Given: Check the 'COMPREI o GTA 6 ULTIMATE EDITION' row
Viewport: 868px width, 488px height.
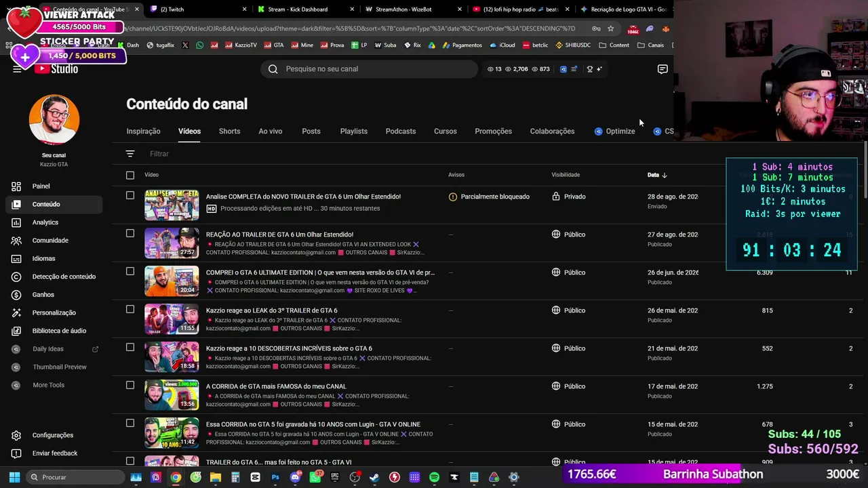Looking at the screenshot, I should pos(130,272).
